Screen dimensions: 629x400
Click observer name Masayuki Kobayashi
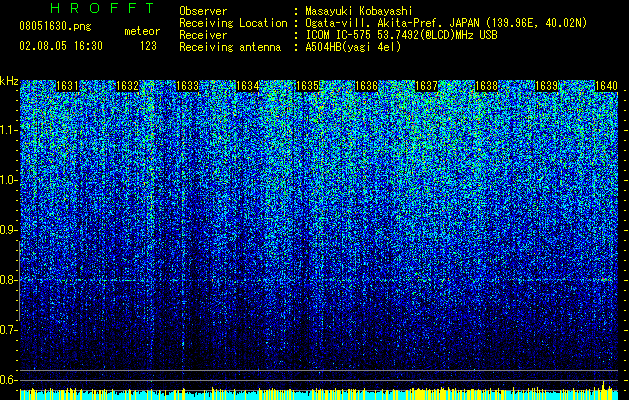[x=359, y=11]
